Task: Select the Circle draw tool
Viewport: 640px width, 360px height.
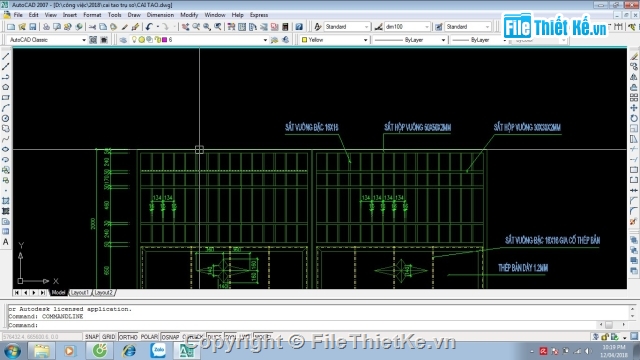Action: point(6,118)
